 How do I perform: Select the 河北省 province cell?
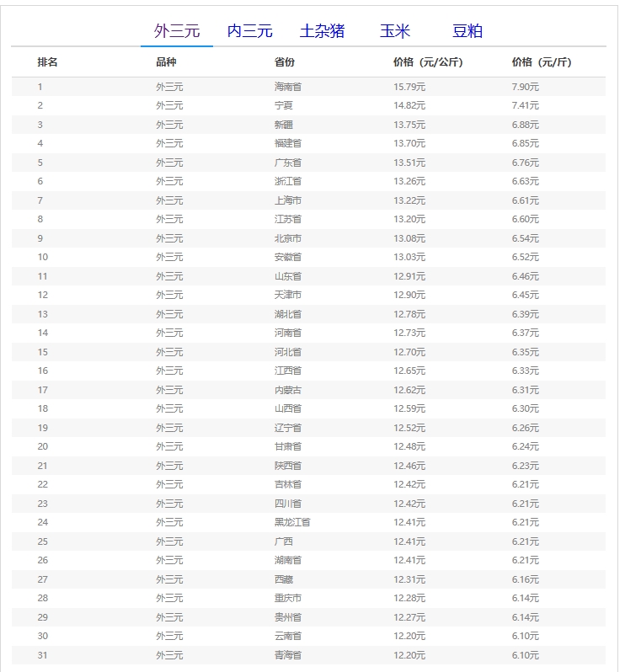tap(288, 352)
